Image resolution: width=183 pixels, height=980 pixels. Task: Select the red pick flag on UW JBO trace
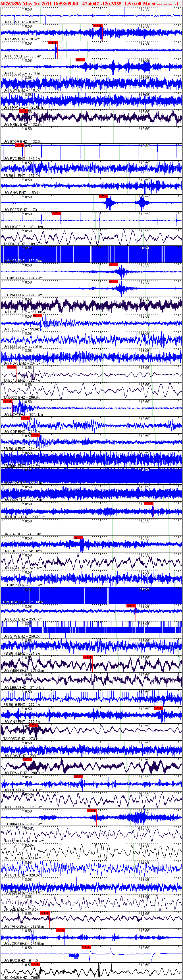coord(78,537)
